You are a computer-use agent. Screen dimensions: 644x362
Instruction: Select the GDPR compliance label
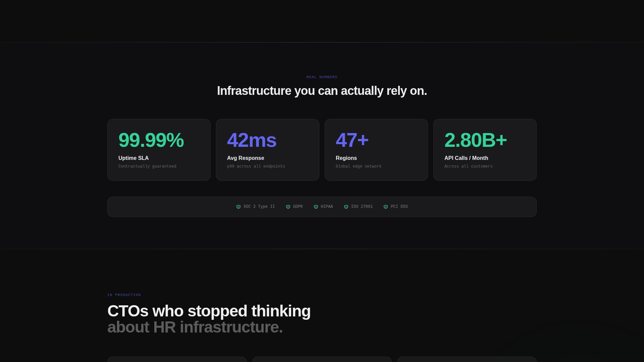[x=298, y=207]
